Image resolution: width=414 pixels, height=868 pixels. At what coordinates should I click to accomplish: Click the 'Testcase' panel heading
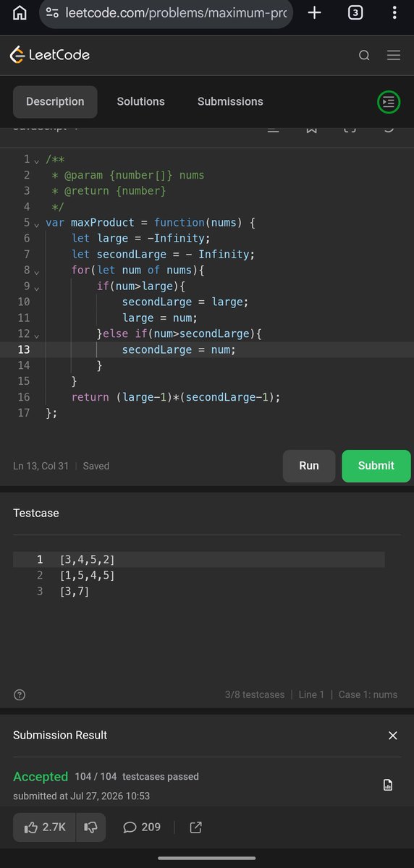pos(36,513)
